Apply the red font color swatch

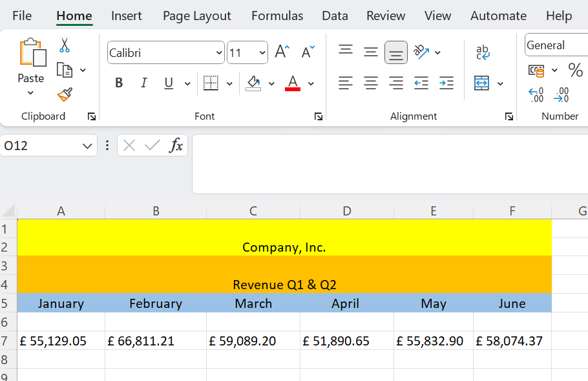pos(293,83)
